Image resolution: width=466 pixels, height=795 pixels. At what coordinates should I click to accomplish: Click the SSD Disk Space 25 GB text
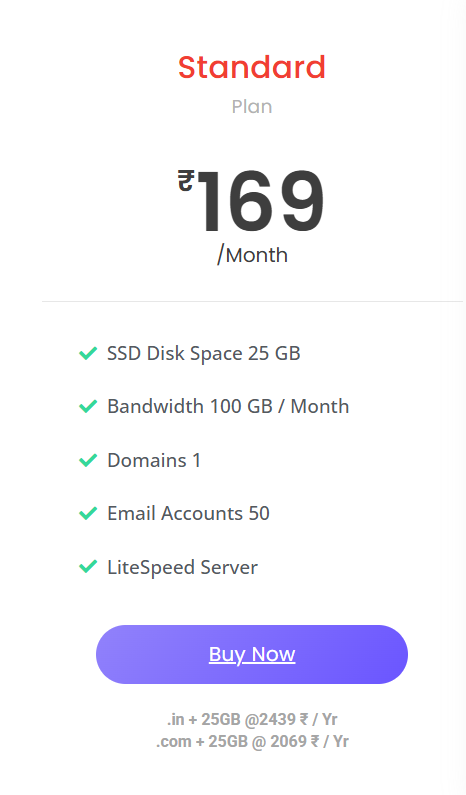pos(203,353)
